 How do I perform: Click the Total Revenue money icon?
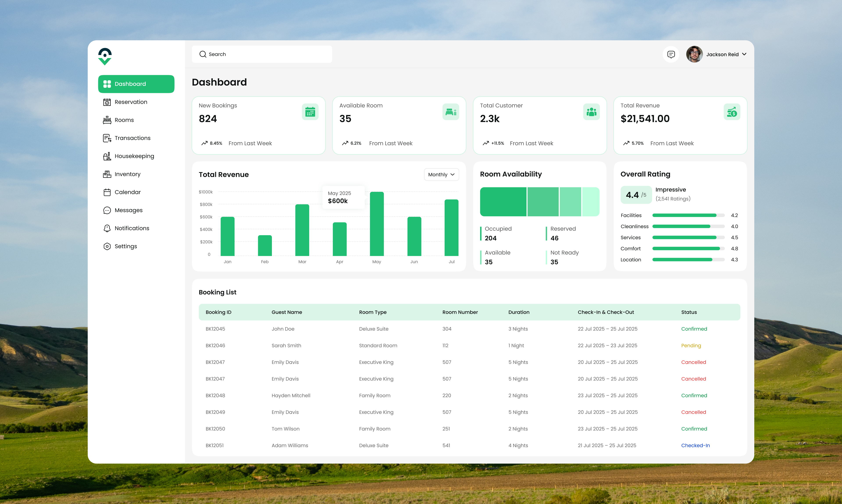732,112
